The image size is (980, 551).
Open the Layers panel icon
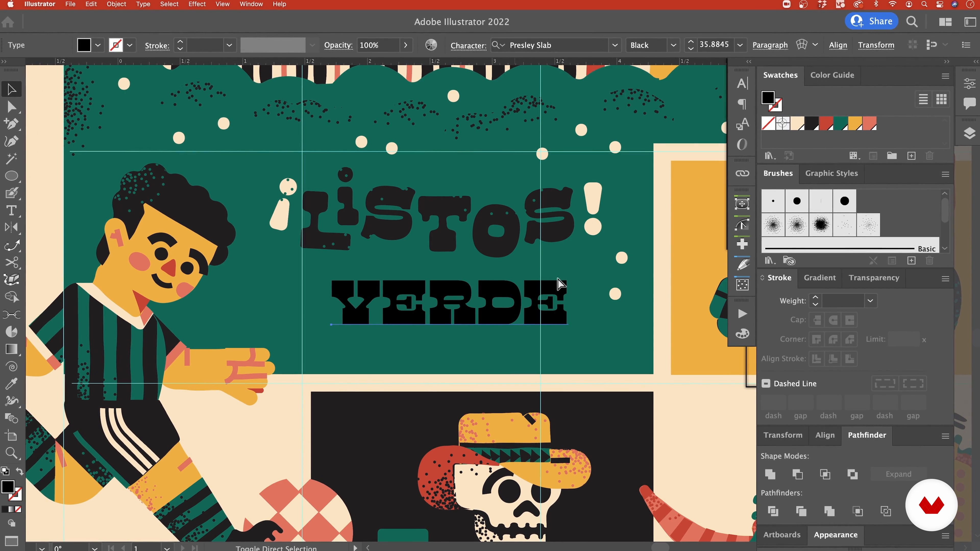(969, 133)
